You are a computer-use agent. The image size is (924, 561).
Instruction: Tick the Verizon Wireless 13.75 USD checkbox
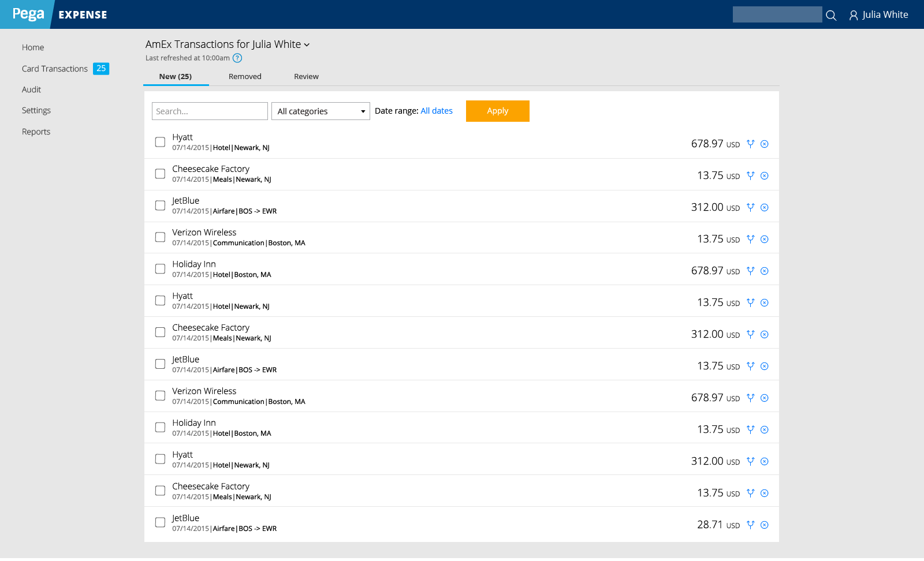160,237
